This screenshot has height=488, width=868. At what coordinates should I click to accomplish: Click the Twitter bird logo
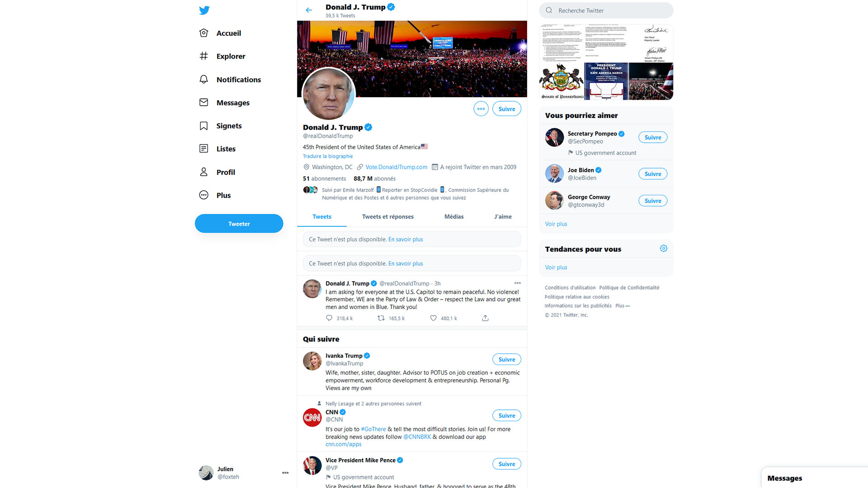(x=204, y=10)
